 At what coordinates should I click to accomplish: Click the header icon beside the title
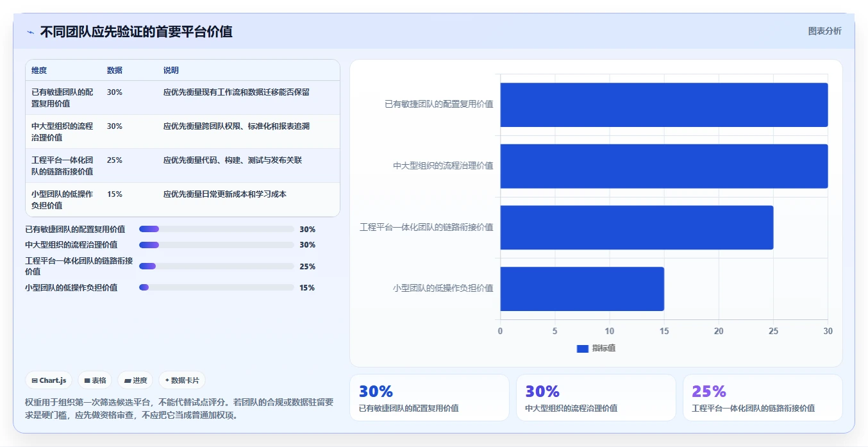coord(30,31)
